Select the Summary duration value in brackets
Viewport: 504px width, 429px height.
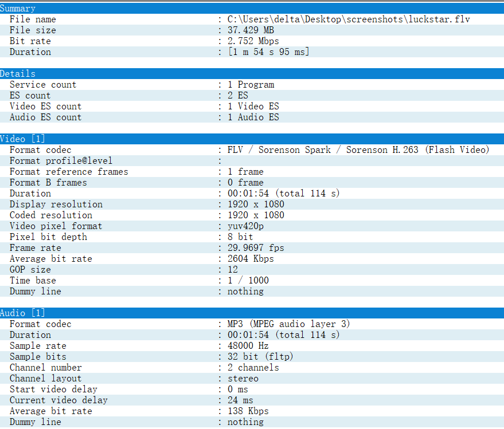point(268,52)
